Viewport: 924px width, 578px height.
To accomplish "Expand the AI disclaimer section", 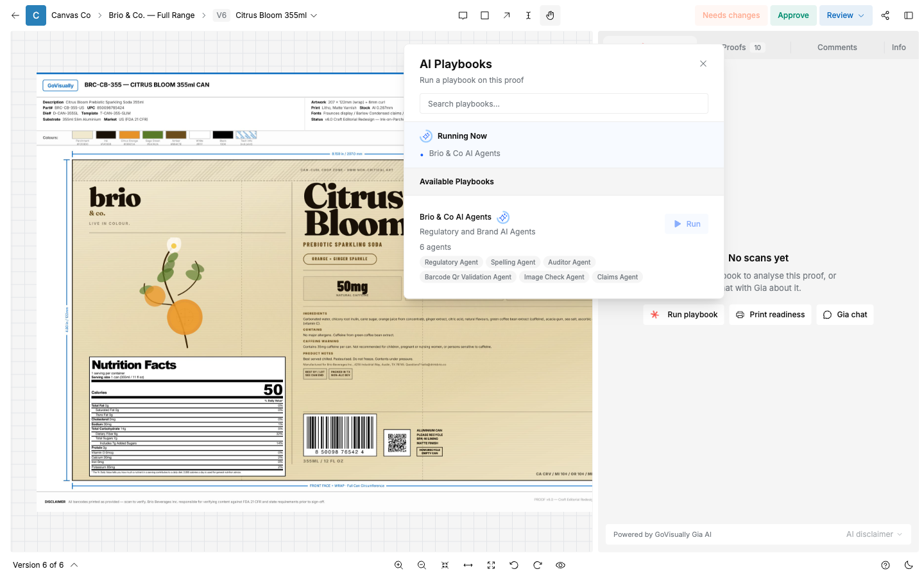I will pyautogui.click(x=874, y=534).
